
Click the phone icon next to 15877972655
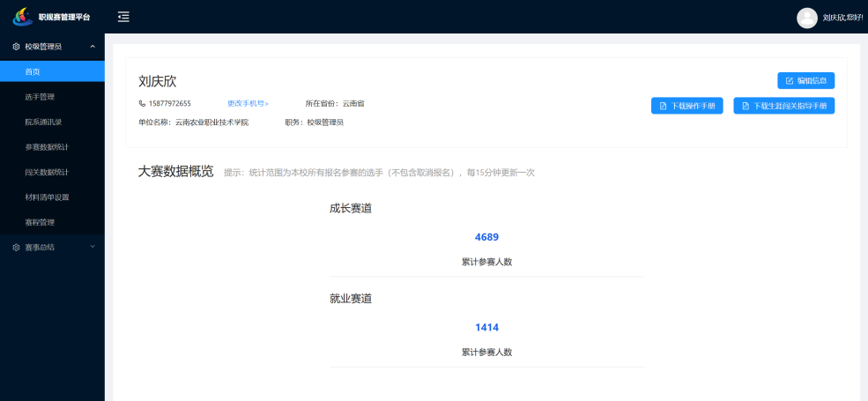142,104
